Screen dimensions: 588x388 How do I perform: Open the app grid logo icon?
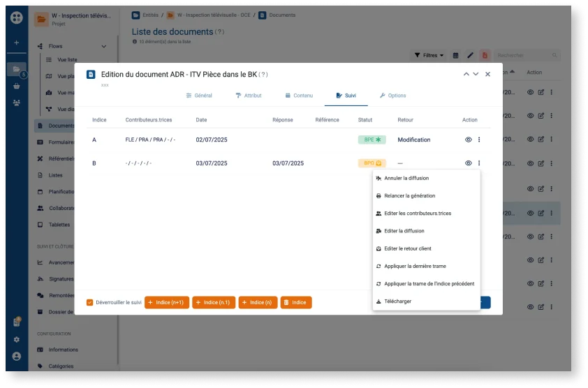(x=17, y=17)
